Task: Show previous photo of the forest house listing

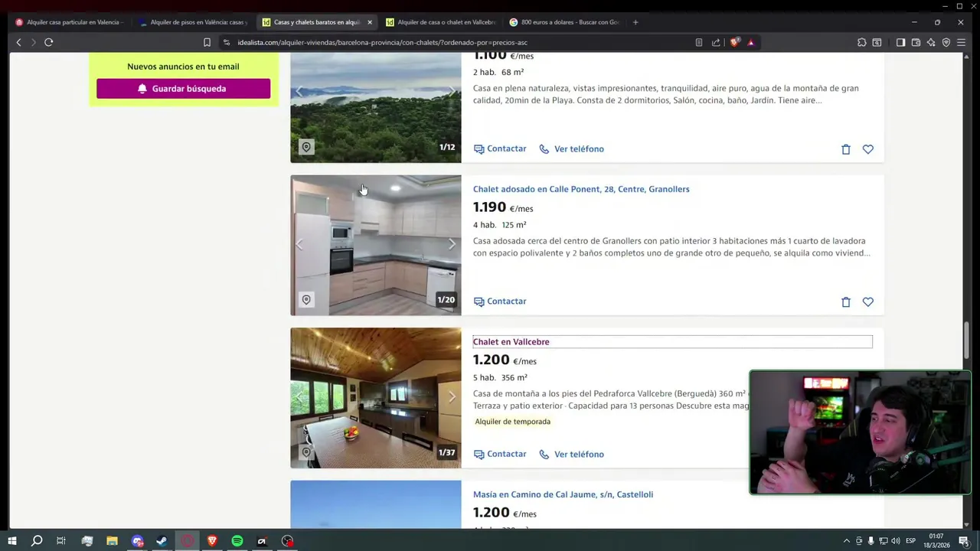Action: [299, 92]
